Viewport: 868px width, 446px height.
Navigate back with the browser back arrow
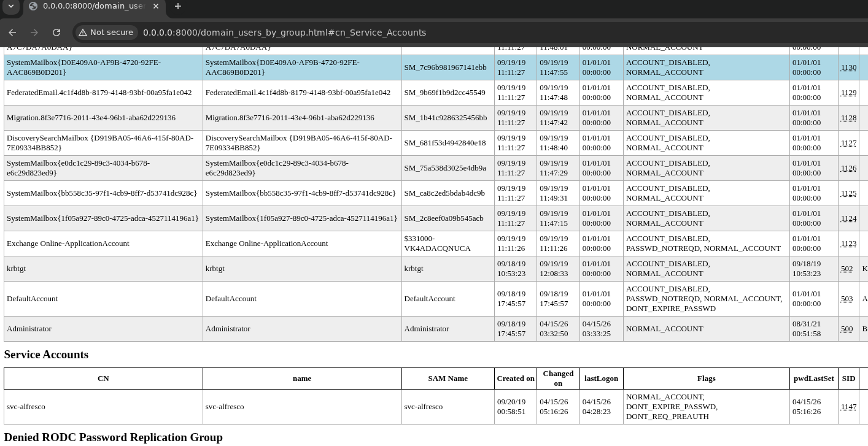[x=12, y=33]
